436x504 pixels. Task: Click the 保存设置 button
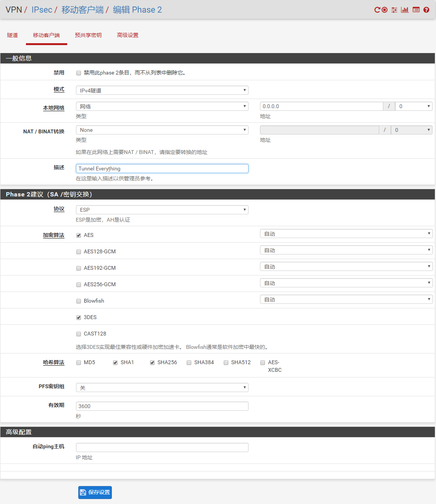pyautogui.click(x=95, y=492)
